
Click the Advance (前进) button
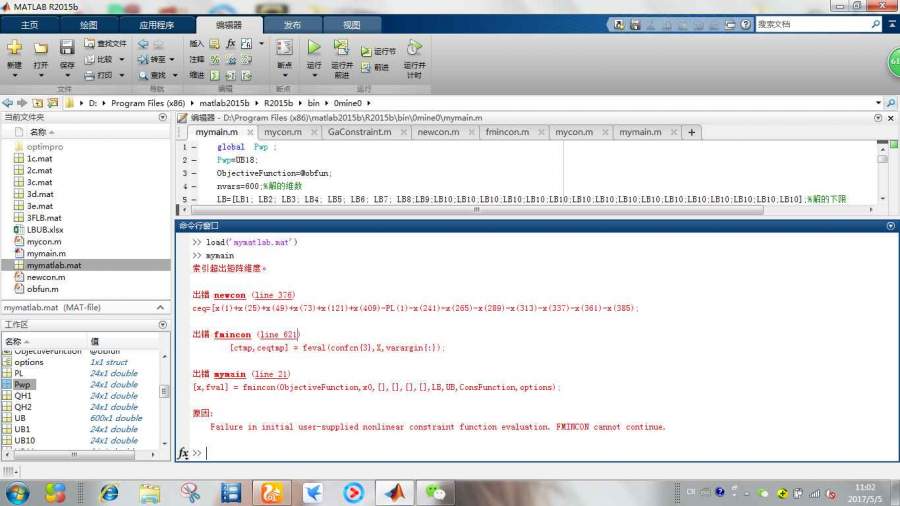tap(375, 67)
